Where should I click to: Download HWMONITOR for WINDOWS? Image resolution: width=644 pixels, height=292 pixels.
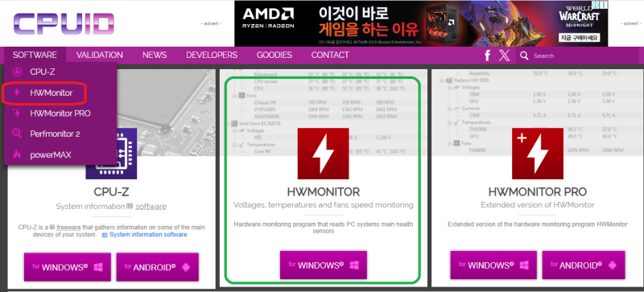[324, 265]
